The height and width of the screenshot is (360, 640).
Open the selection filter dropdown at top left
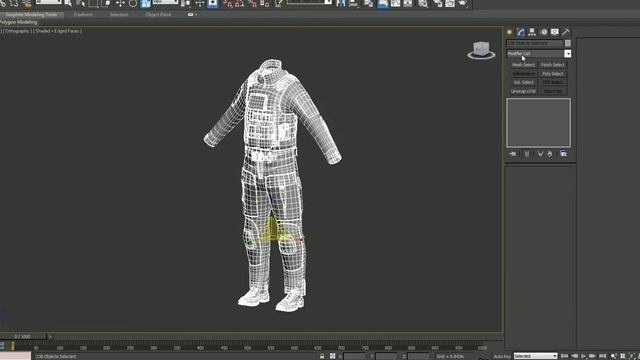tap(50, 2)
